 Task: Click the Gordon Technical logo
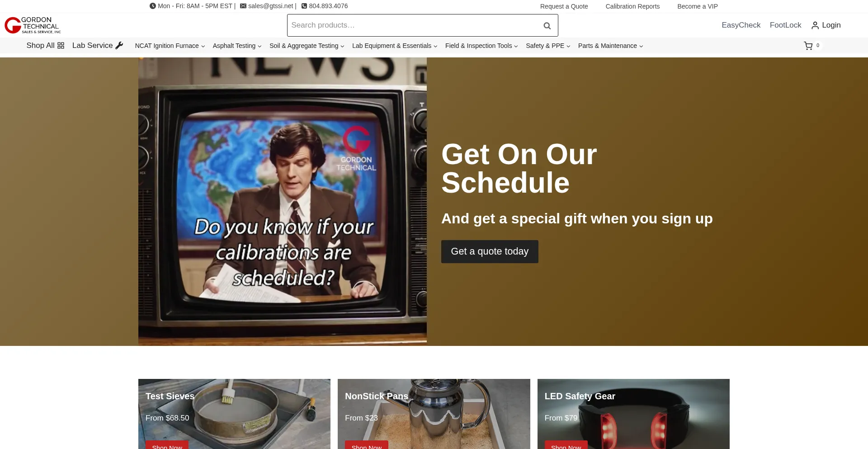[x=33, y=25]
